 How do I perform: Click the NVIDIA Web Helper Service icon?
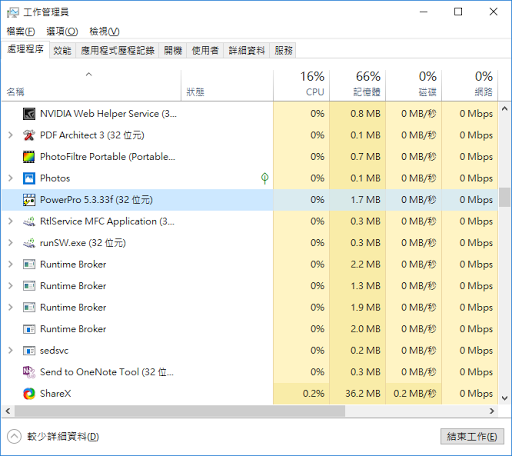coord(29,114)
